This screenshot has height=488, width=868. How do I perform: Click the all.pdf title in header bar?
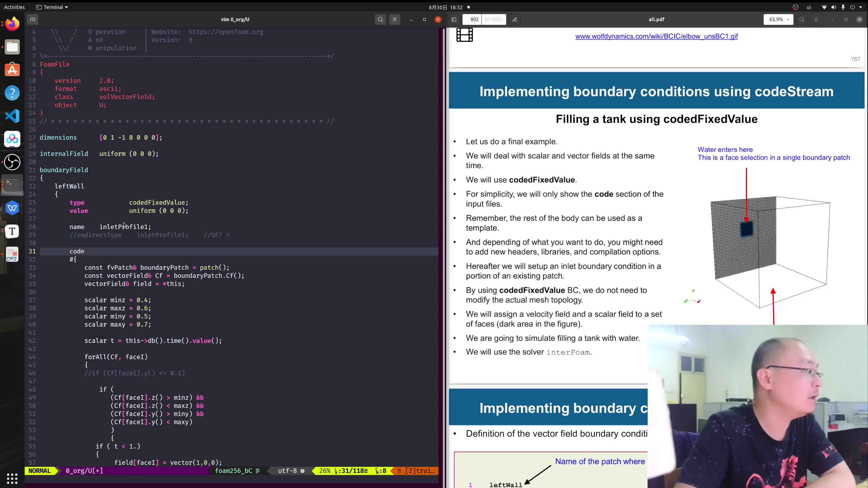(656, 19)
